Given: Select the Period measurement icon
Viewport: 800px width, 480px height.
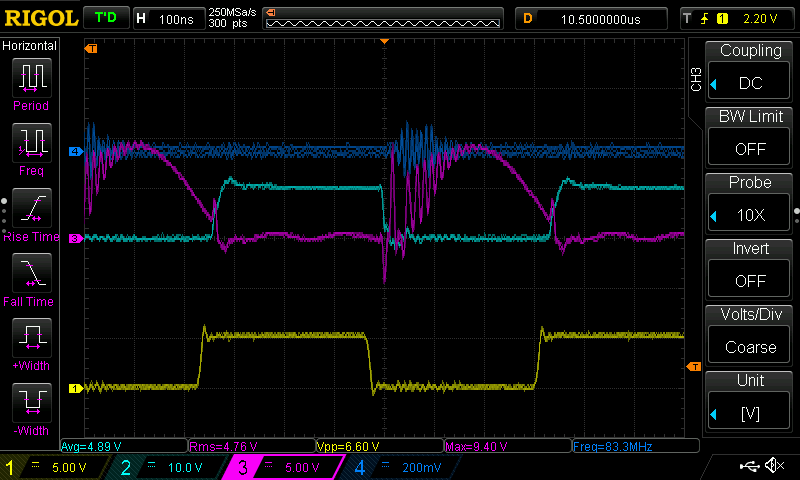Looking at the screenshot, I should click(32, 78).
